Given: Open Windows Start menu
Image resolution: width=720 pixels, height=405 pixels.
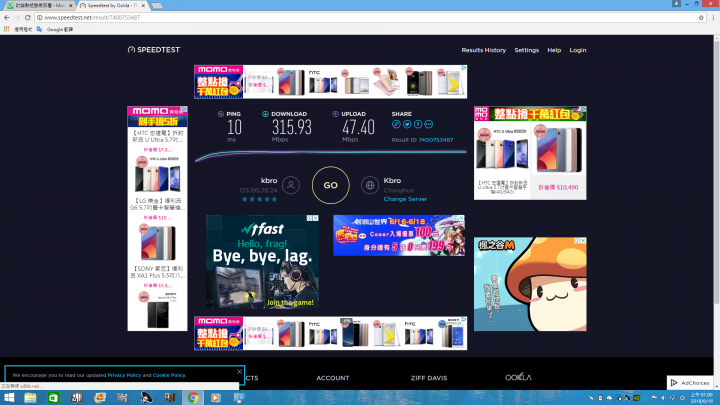Looking at the screenshot, I should coord(9,398).
